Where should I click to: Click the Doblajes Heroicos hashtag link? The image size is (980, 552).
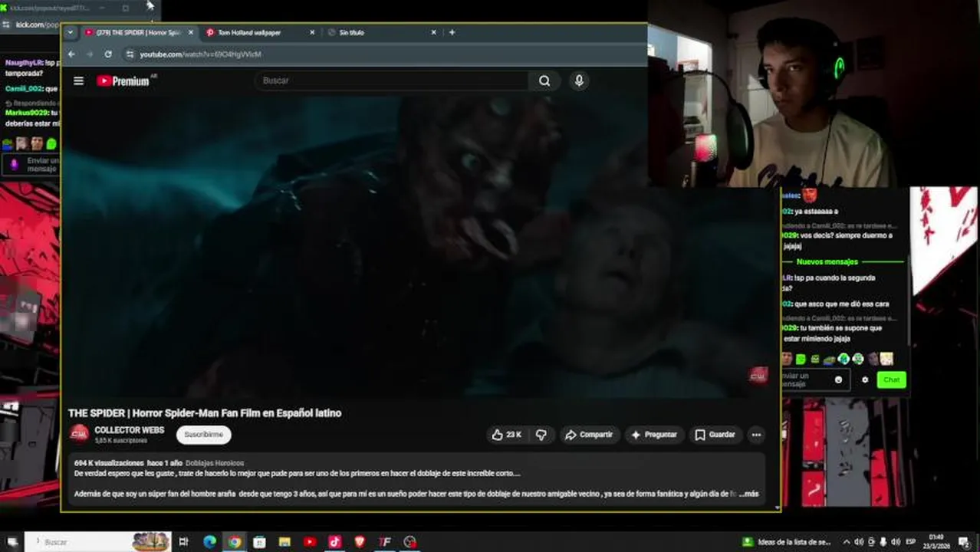coord(215,463)
